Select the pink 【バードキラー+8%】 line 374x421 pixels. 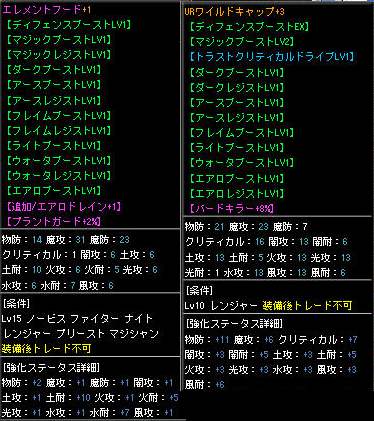(232, 208)
